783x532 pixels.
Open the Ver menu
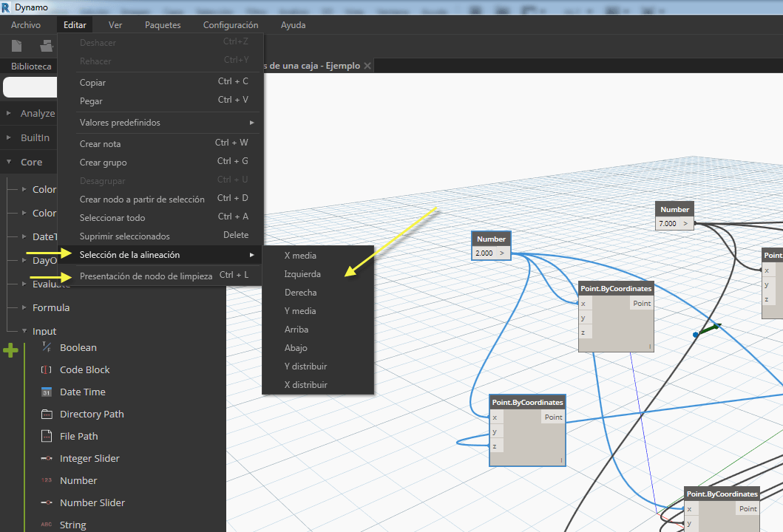click(115, 25)
